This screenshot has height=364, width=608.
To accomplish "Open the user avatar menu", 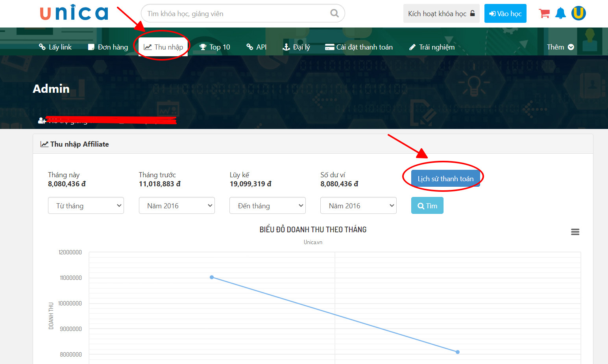I will point(578,13).
